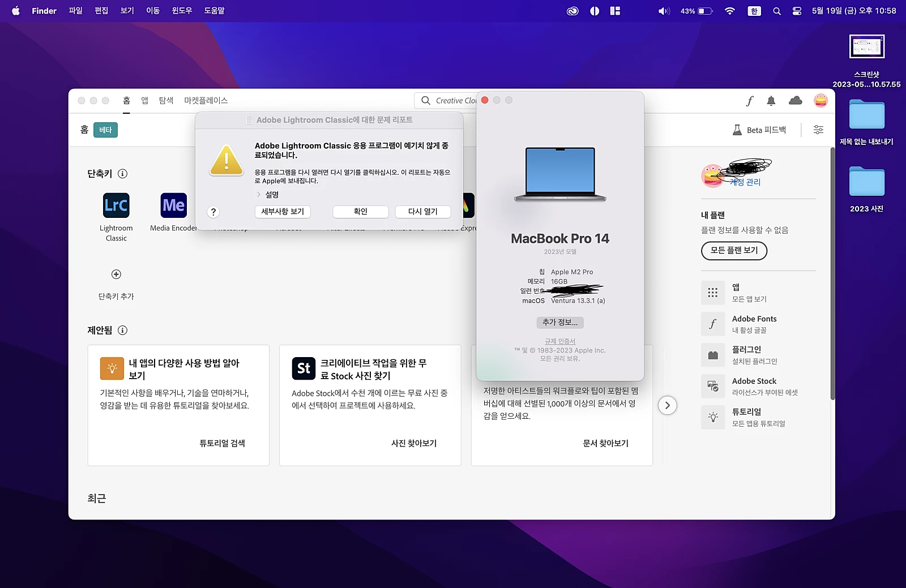Open info icon next to 단축키 heading

coord(123,174)
